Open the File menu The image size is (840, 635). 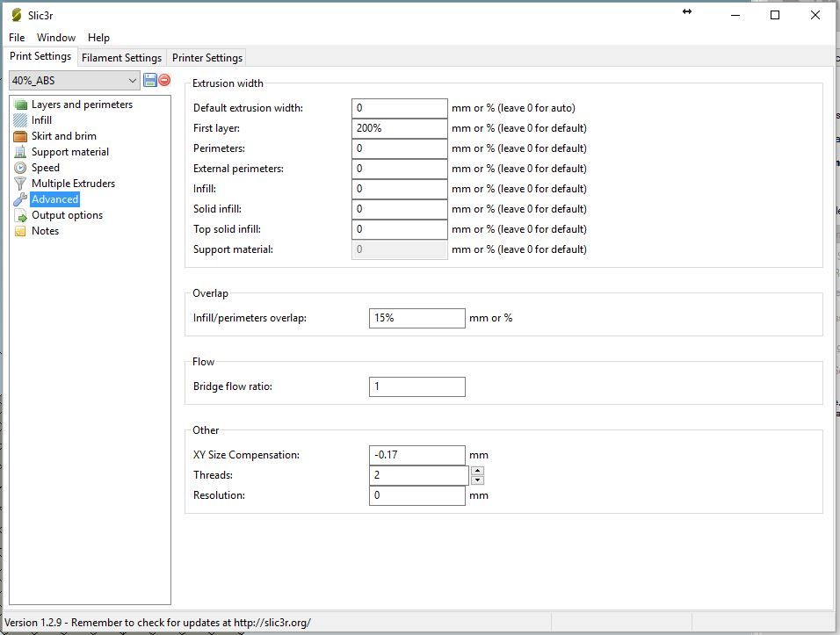[17, 38]
